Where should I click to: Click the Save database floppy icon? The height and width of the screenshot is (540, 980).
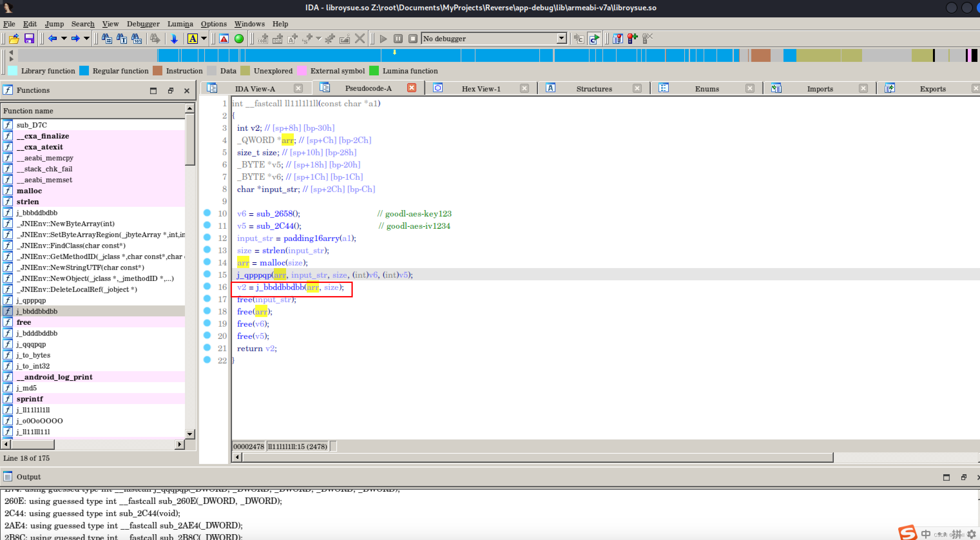point(29,38)
